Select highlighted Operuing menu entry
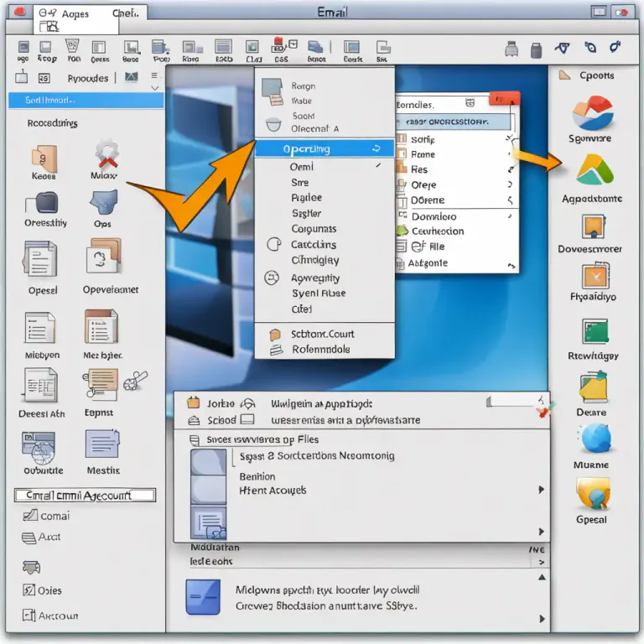This screenshot has width=644, height=644. 325,148
